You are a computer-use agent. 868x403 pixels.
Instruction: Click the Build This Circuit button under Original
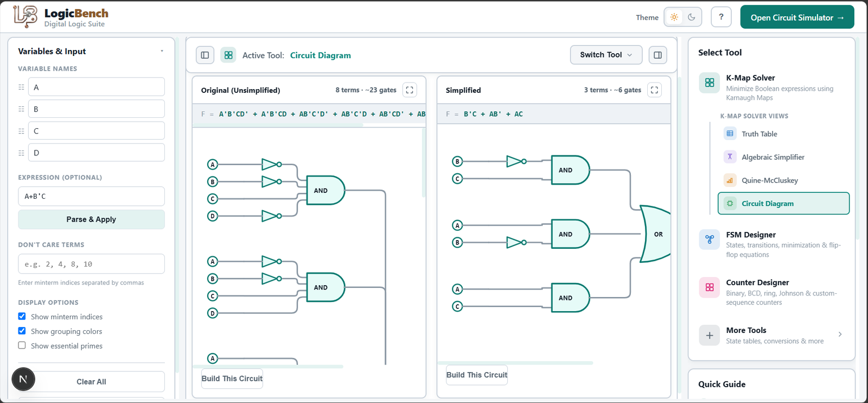coord(232,379)
